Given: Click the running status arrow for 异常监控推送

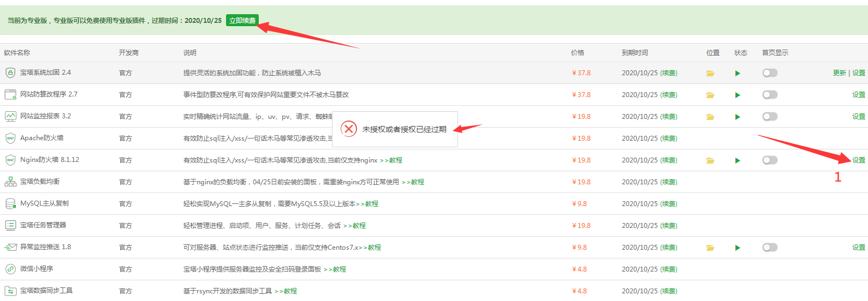Looking at the screenshot, I should pyautogui.click(x=738, y=248).
